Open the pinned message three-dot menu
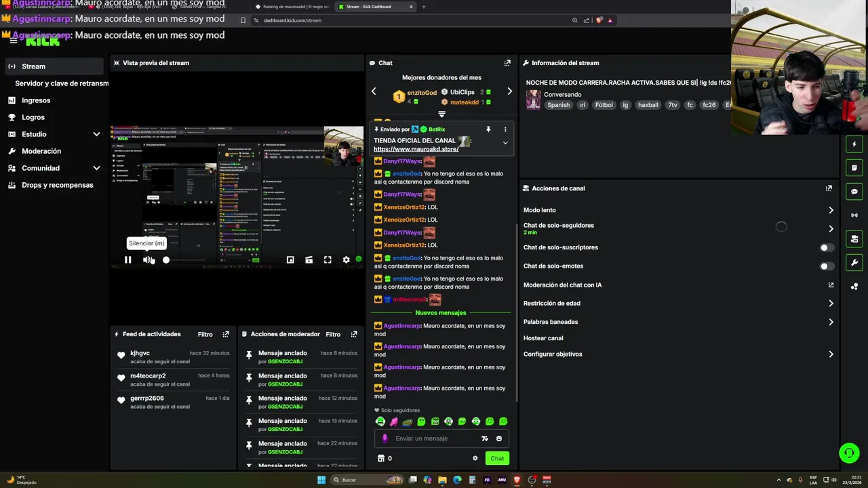868x488 pixels. point(505,129)
